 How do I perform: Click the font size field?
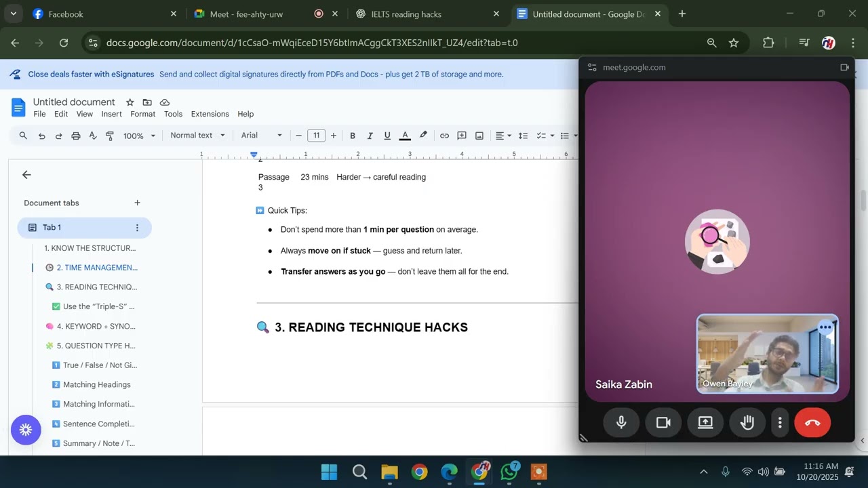coord(316,136)
